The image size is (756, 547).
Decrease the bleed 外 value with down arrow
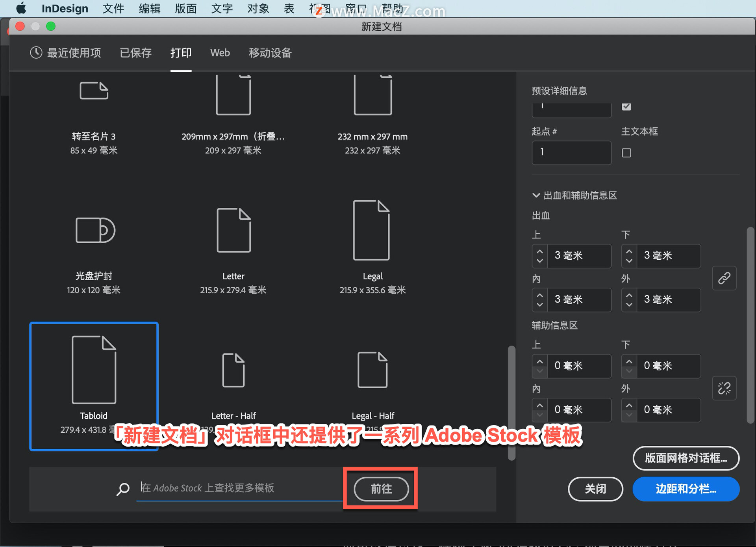(629, 304)
